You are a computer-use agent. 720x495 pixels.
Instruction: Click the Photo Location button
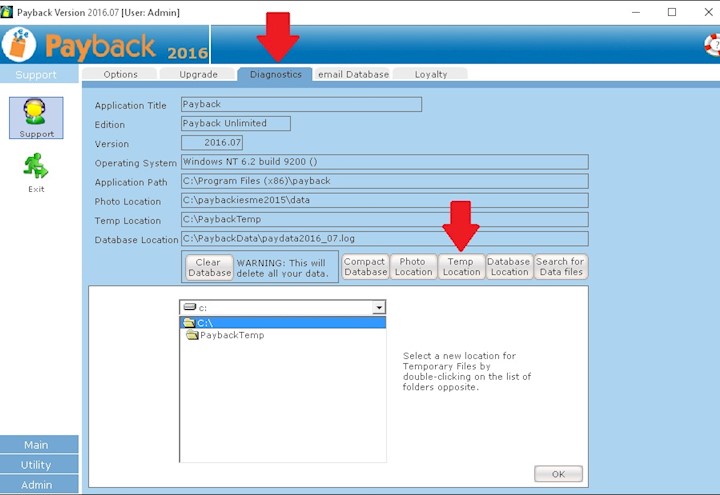(413, 267)
